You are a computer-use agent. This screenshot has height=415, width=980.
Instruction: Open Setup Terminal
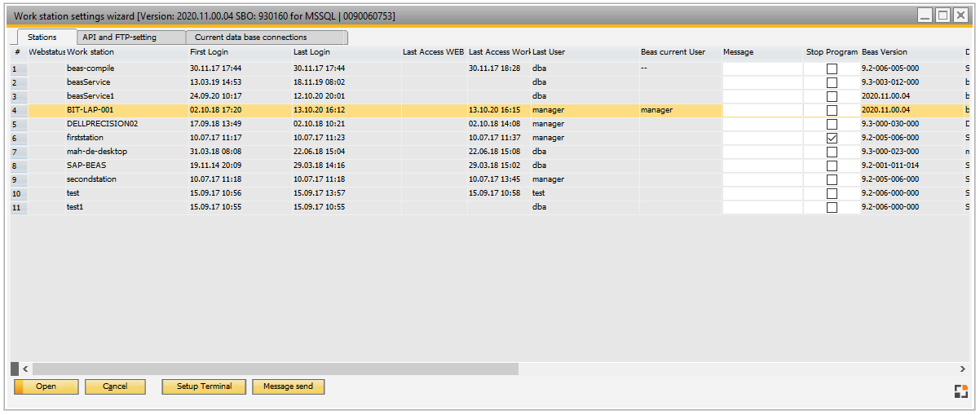coord(204,386)
